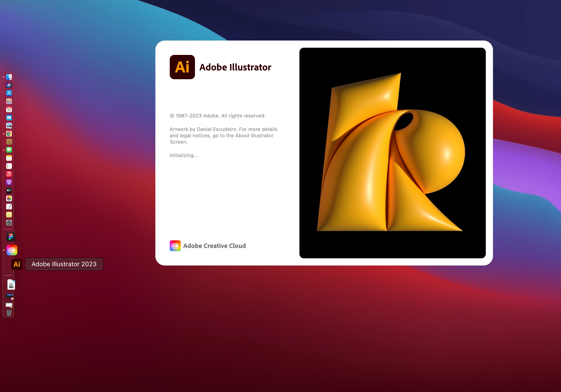Open Messages from the dock
This screenshot has height=392, width=561.
point(9,150)
